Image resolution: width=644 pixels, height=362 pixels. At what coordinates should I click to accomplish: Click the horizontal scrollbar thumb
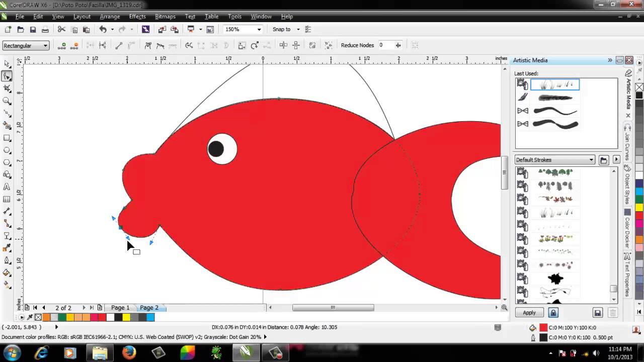coord(333,308)
